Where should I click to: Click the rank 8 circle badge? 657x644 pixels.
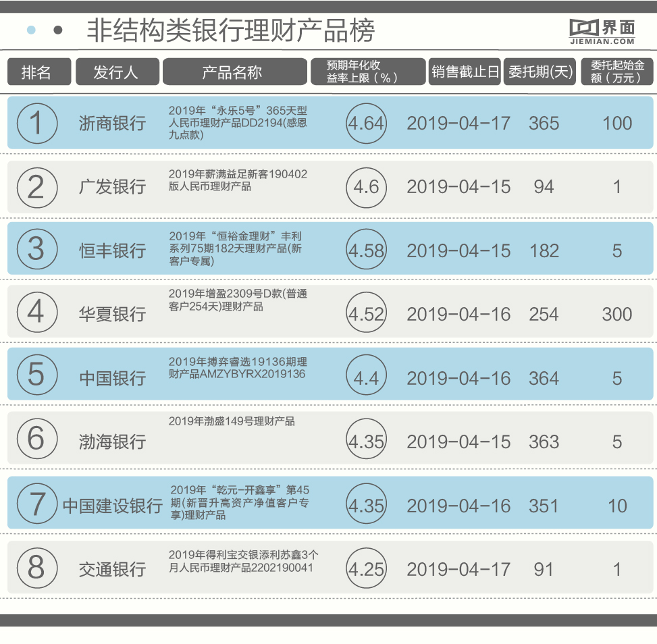pos(37,568)
